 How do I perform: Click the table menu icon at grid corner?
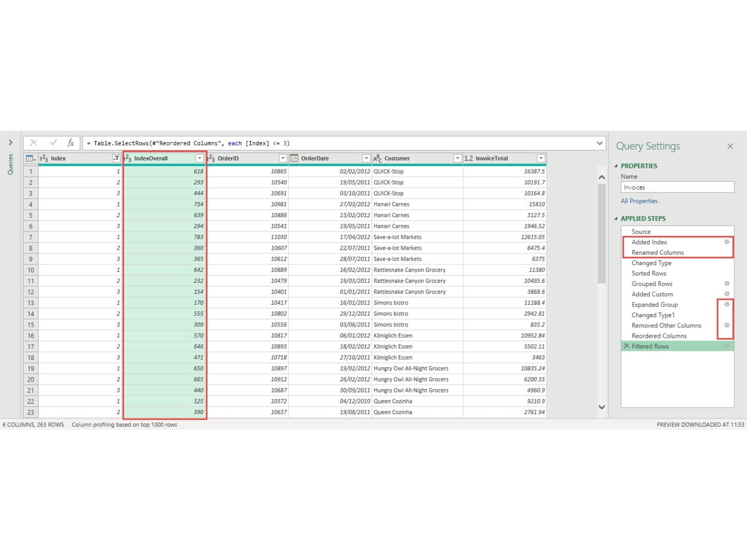30,159
